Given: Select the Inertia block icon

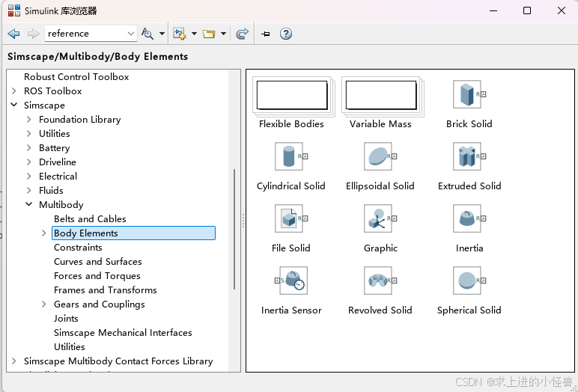Looking at the screenshot, I should point(469,218).
